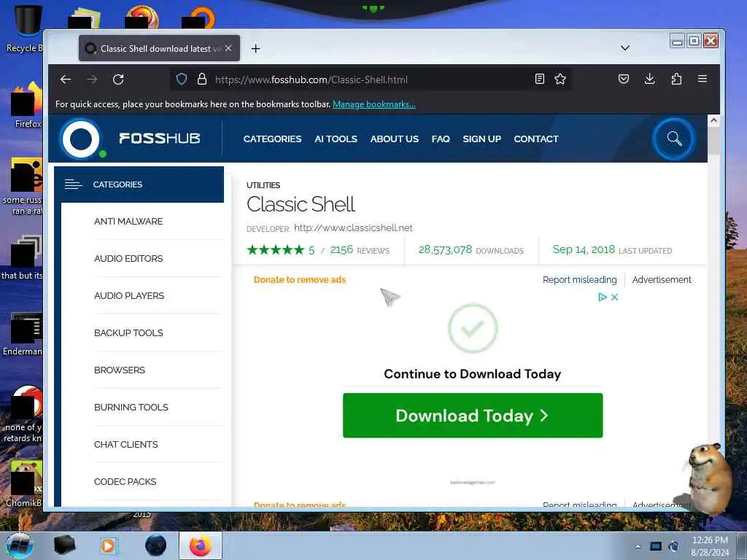Click Donate to remove ads link

pos(300,280)
